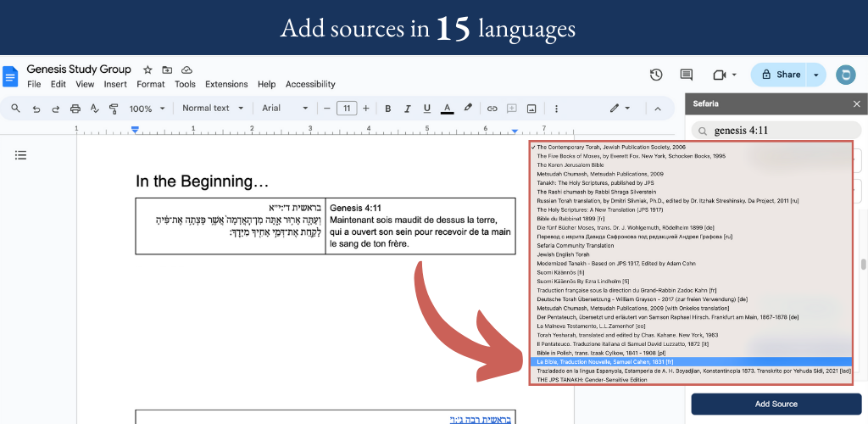The width and height of the screenshot is (868, 424).
Task: Click the move-to-folder icon beside title
Action: 167,70
